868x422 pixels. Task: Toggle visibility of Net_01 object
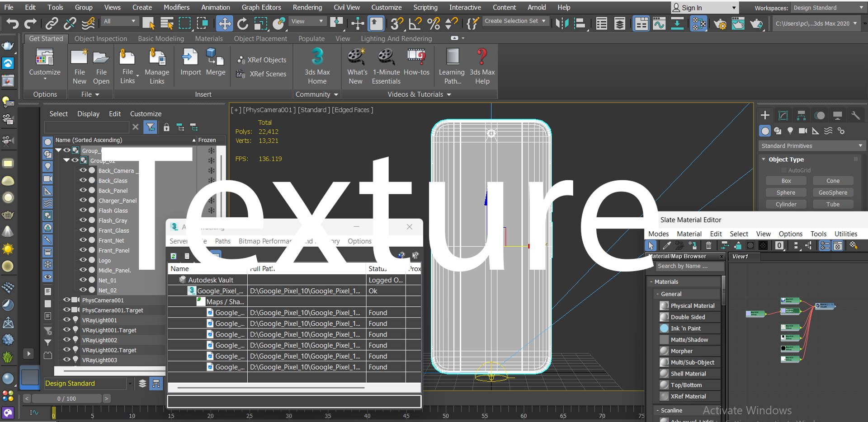coord(83,280)
